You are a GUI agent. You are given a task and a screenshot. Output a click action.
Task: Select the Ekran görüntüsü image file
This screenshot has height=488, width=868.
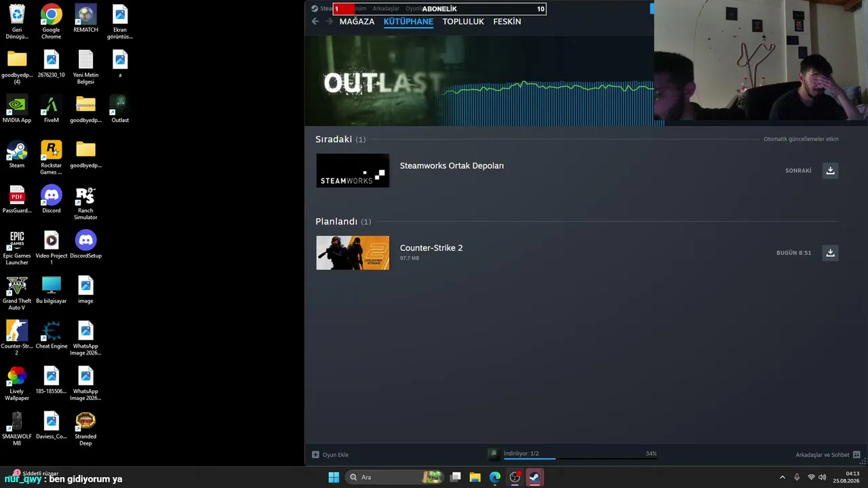[120, 21]
